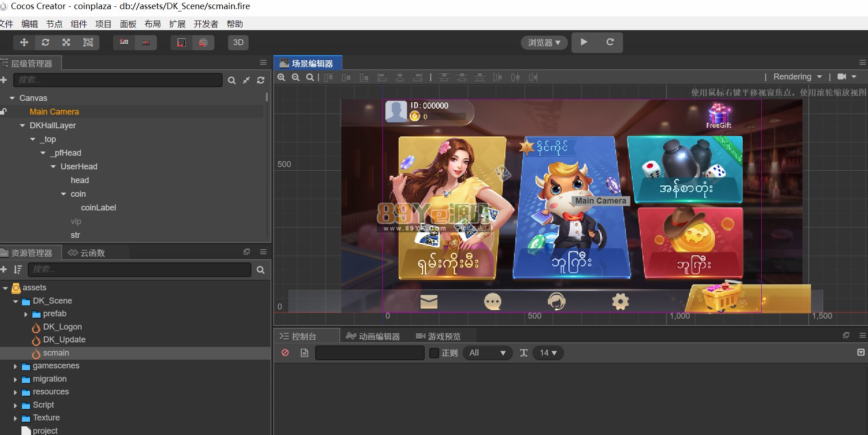Open the hierarchy panel menu icon
Screen dimensions: 868x435
pyautogui.click(x=263, y=63)
